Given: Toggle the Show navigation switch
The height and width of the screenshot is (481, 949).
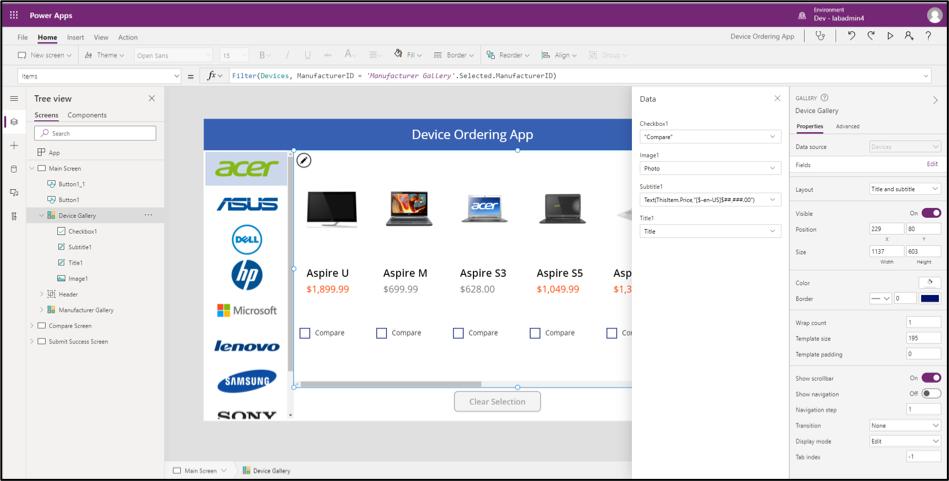Looking at the screenshot, I should (931, 393).
